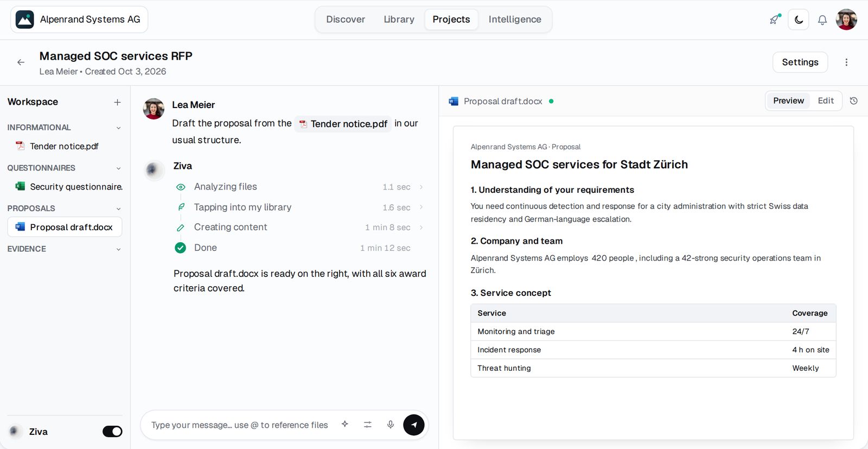This screenshot has width=868, height=449.
Task: Go back using the left arrow
Action: point(21,62)
